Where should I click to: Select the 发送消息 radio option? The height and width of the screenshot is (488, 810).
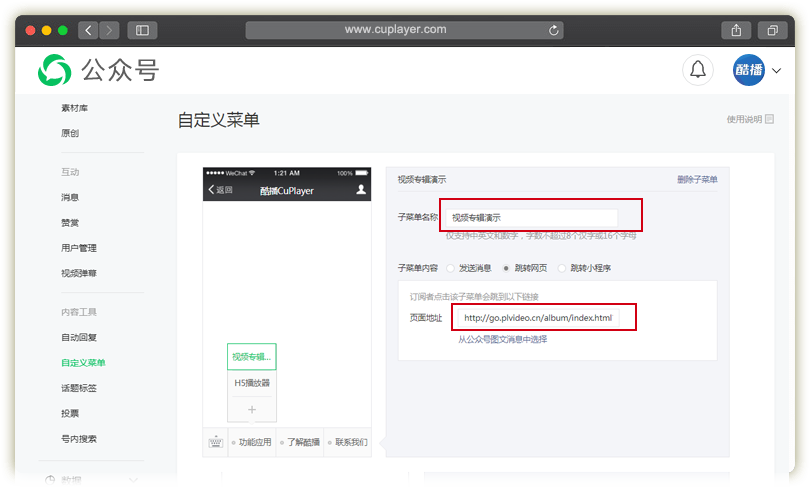pyautogui.click(x=451, y=268)
